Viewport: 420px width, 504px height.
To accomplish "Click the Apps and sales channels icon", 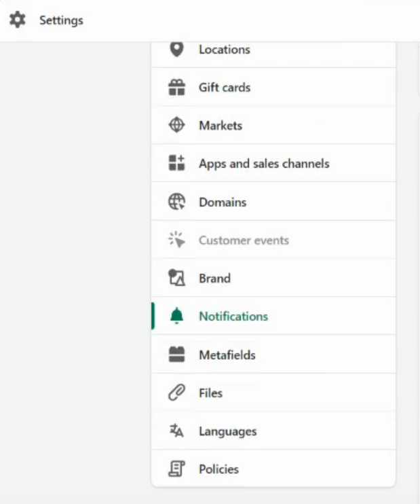I will click(x=176, y=164).
